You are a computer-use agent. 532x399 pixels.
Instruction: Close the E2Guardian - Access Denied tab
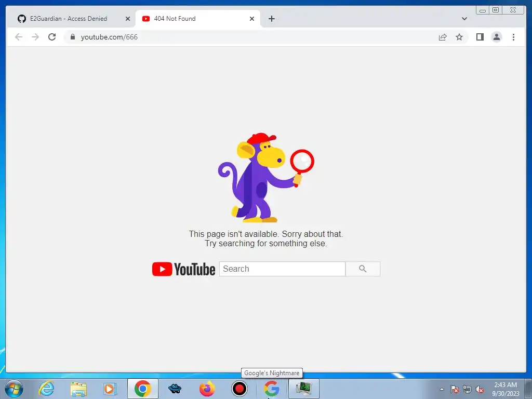point(128,19)
